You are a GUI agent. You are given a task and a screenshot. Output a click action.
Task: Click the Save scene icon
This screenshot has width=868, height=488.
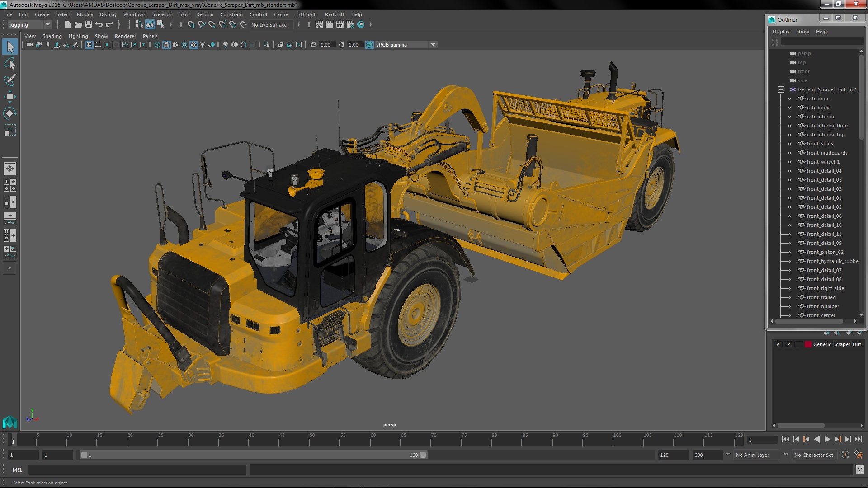point(89,25)
